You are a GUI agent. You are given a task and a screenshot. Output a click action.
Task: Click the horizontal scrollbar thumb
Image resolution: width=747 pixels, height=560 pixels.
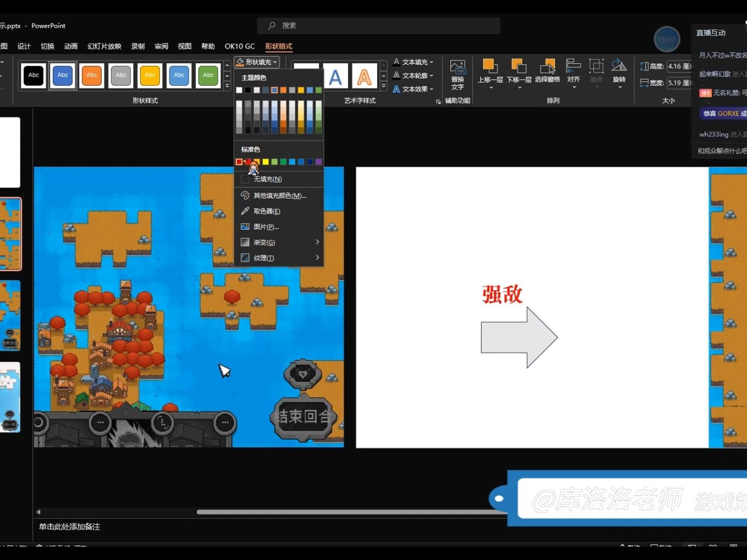coord(352,512)
